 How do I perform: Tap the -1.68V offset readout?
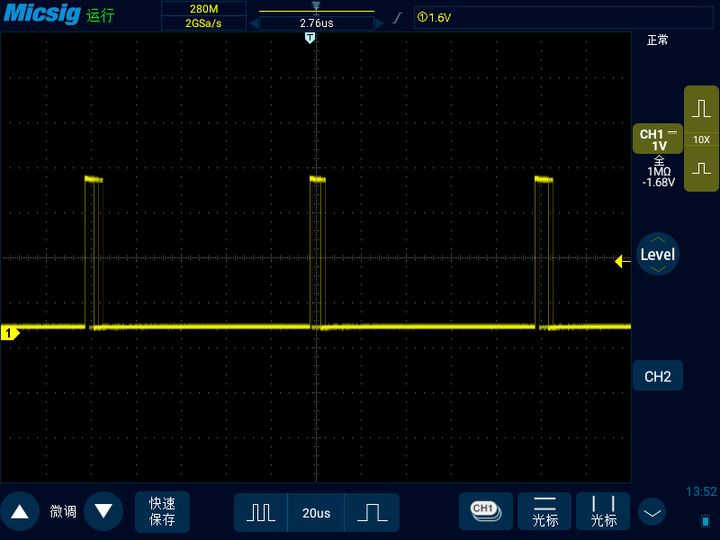pyautogui.click(x=658, y=182)
